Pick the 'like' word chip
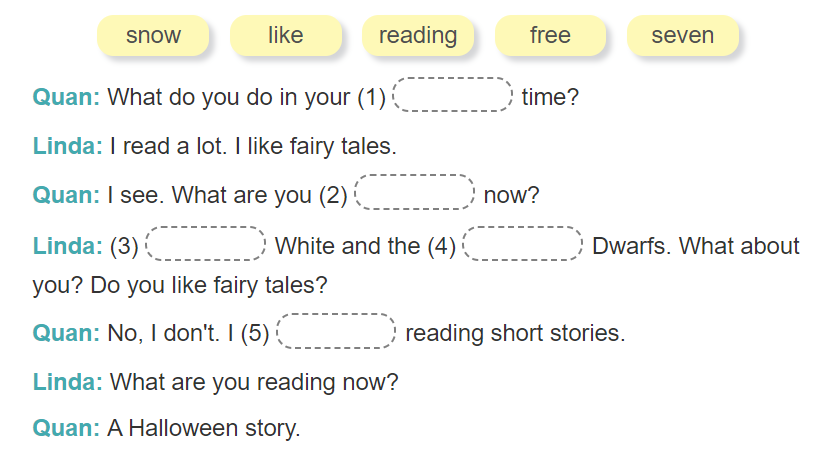This screenshot has height=461, width=813. pyautogui.click(x=285, y=36)
